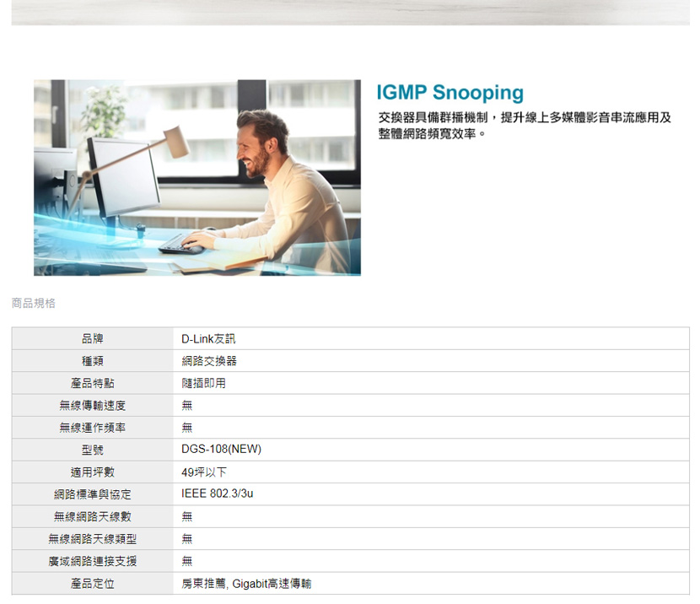
Task: Click the description text starting with 交換器具備群播機制
Action: tap(525, 126)
